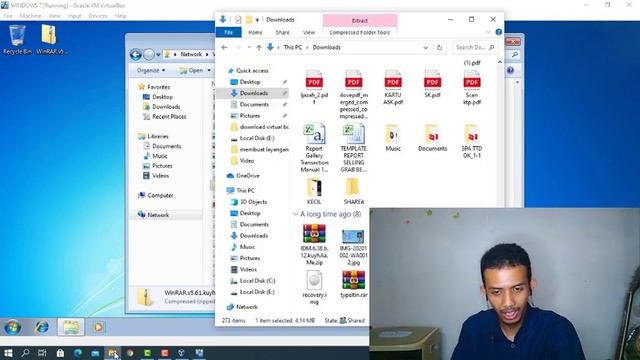Open Local Disk (C:) in navigation pane

[x=257, y=281]
